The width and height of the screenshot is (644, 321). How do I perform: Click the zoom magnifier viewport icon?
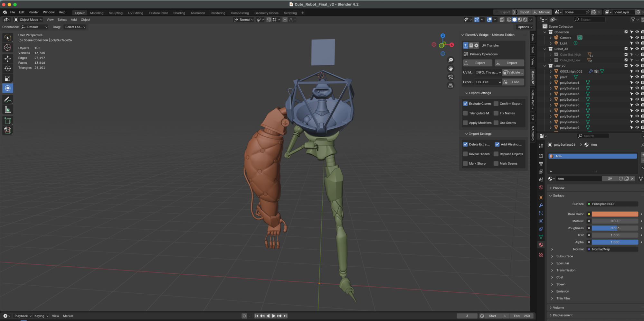tap(450, 60)
